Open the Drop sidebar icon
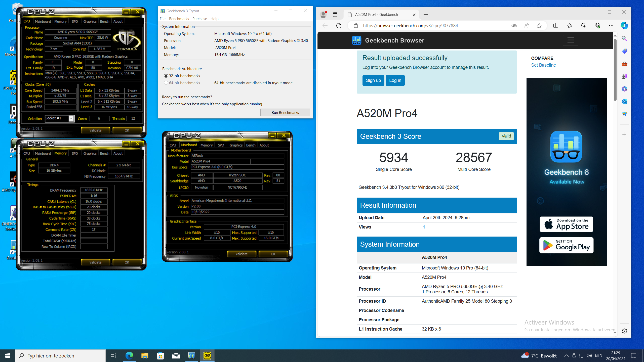644x362 pixels. pos(624,114)
